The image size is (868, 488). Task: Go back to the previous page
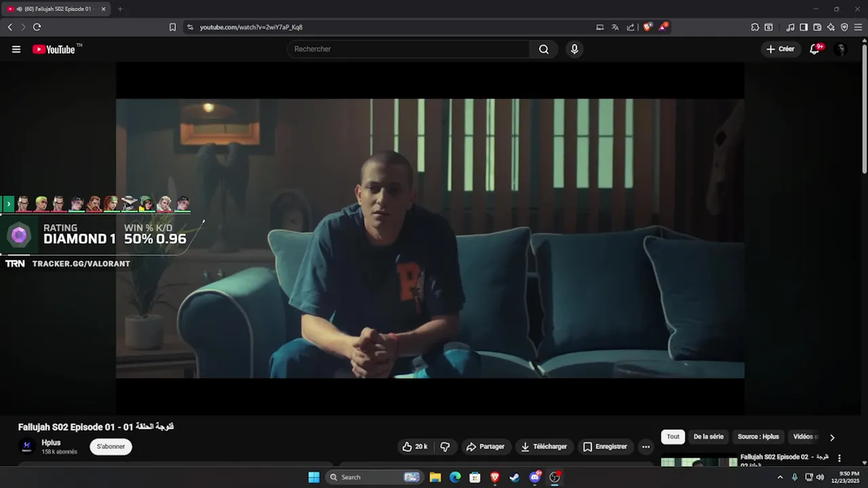[x=9, y=27]
